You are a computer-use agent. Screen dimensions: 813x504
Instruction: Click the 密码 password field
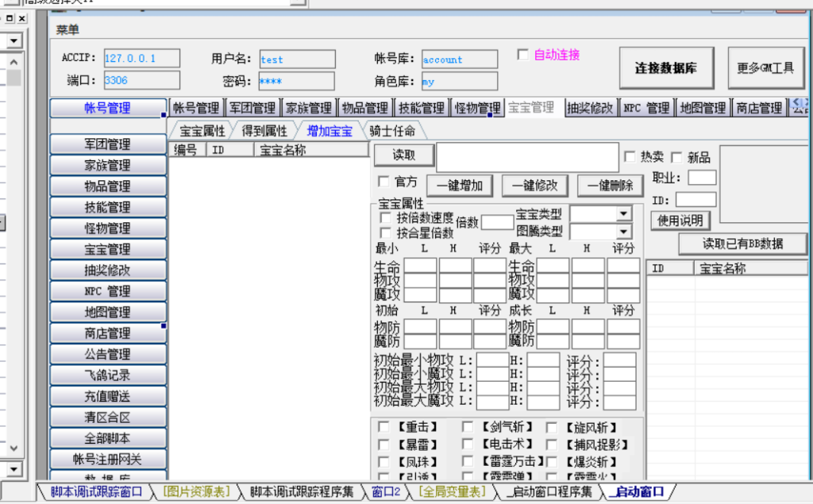pos(297,82)
